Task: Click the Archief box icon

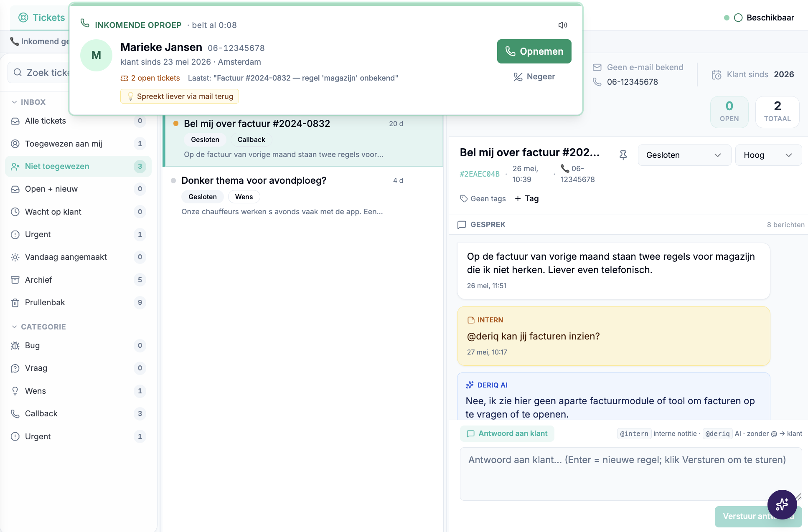Action: point(15,280)
